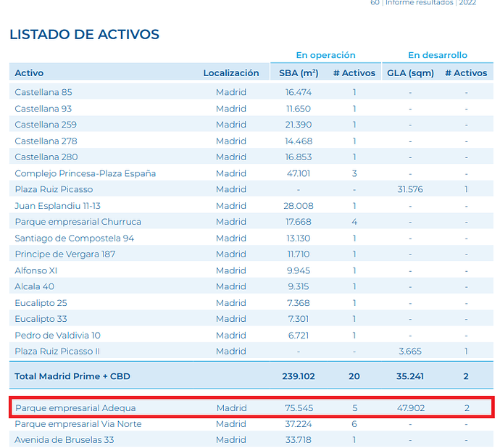The height and width of the screenshot is (448, 500).
Task: Click 'Complejo Princesa-Plaza España' asset name
Action: [85, 173]
